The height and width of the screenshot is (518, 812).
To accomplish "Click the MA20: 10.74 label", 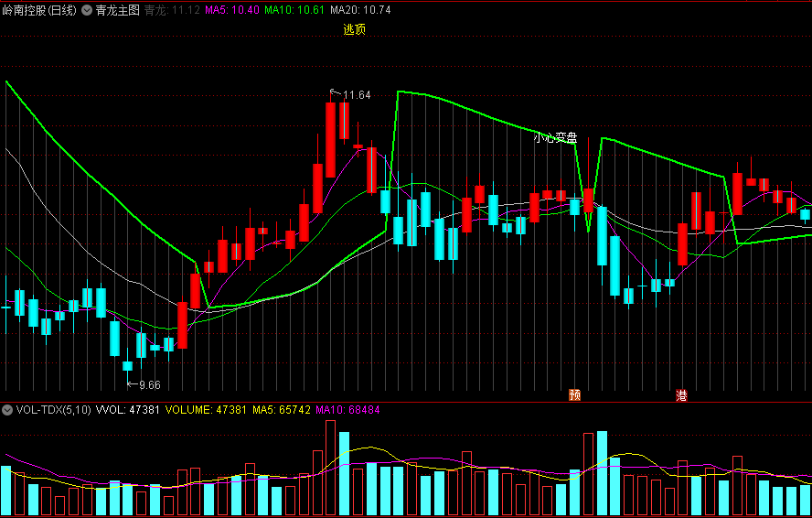I will point(360,10).
